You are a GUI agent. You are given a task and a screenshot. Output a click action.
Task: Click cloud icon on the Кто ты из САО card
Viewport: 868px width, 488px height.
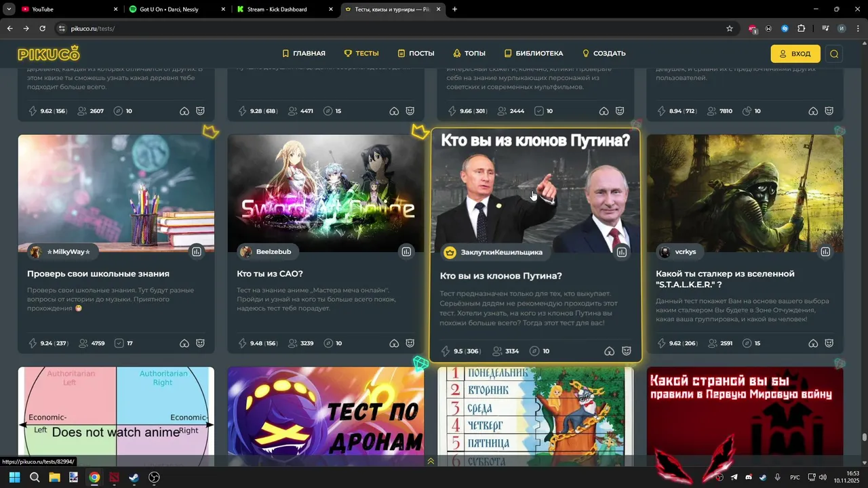coord(394,344)
